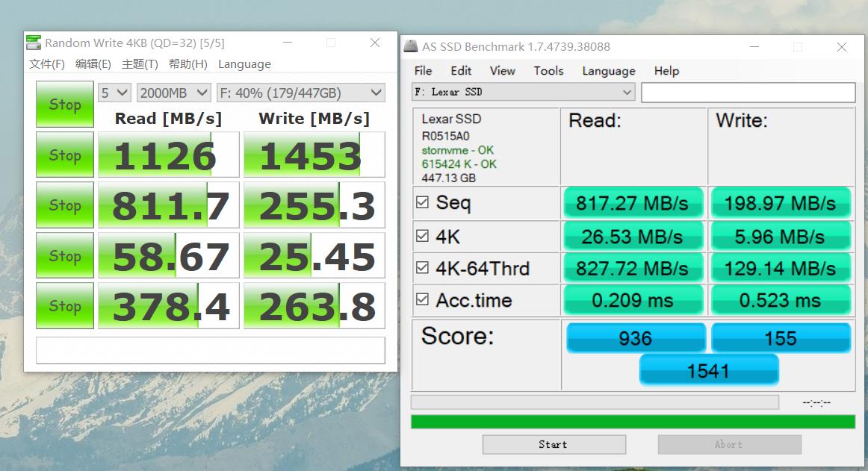868x471 pixels.
Task: Click the empty text field beside drive selector
Action: click(748, 92)
